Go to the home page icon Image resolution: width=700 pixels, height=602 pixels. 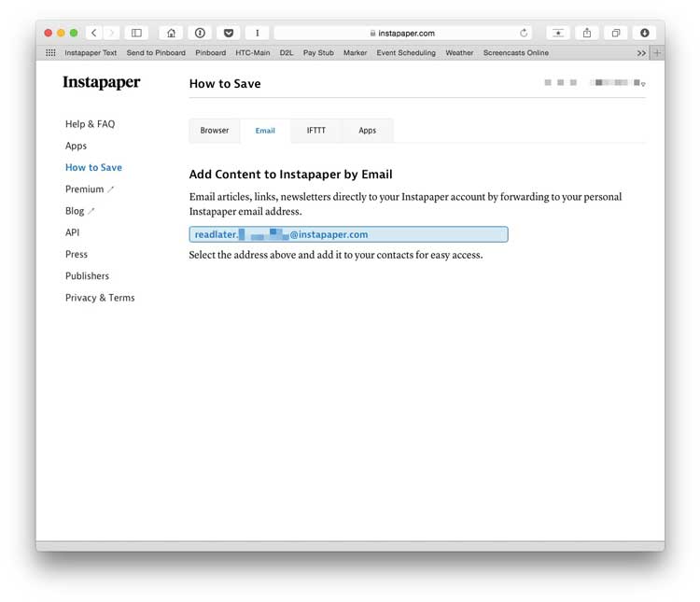(x=171, y=33)
